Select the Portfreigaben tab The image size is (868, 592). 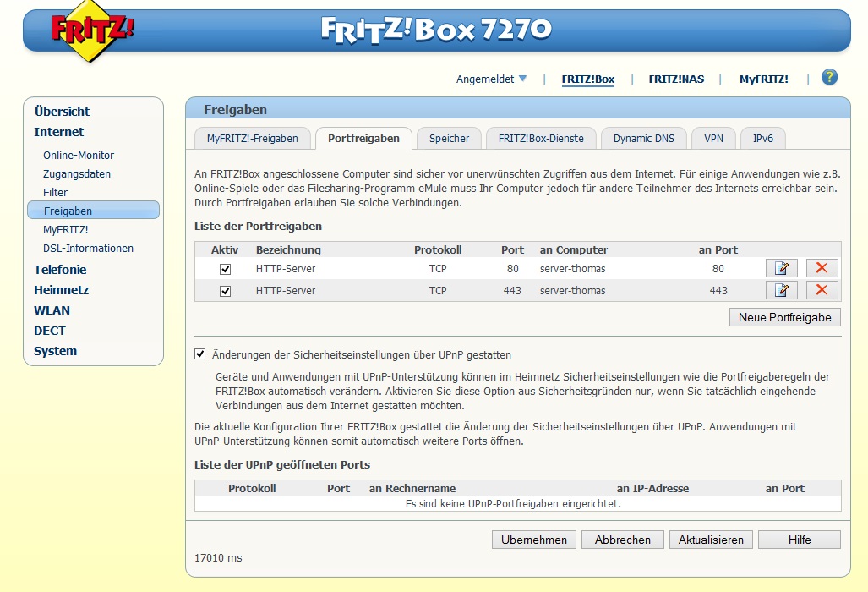[x=363, y=139]
